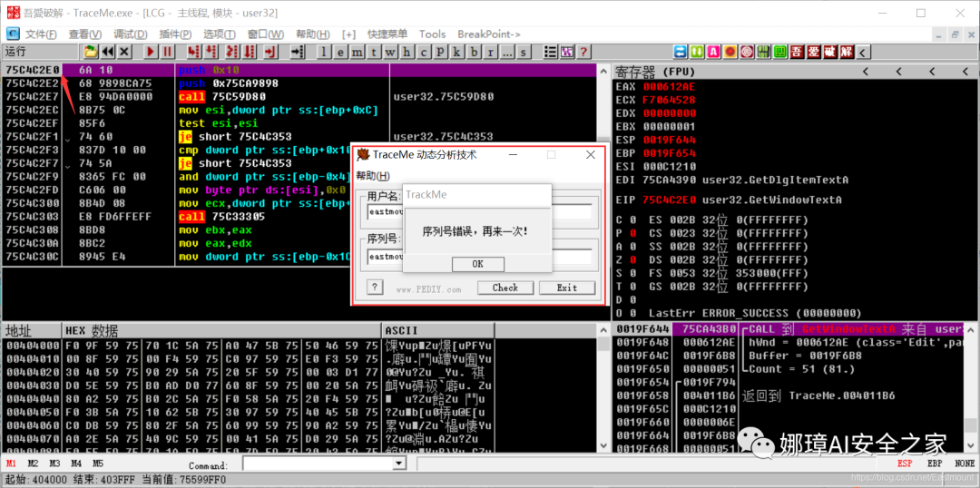Open debugging options via the list icon
This screenshot has height=488, width=980.
coord(550,52)
